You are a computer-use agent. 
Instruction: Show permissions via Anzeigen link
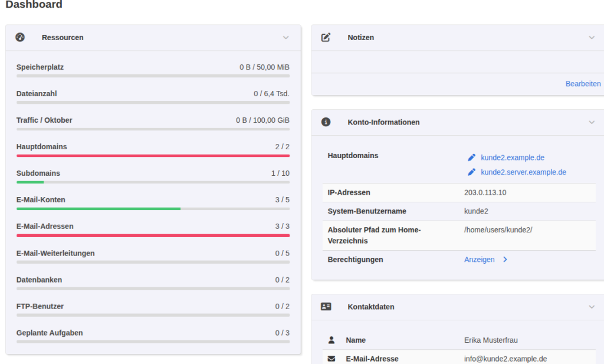coord(479,260)
